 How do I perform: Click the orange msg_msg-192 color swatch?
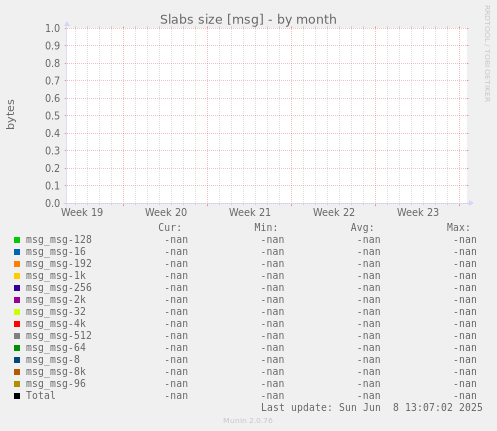click(17, 264)
